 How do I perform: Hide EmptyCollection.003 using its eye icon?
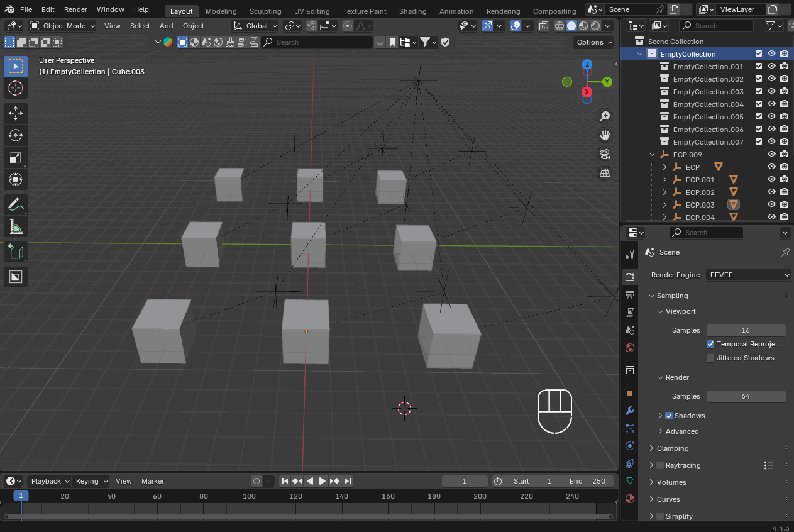[x=771, y=92]
